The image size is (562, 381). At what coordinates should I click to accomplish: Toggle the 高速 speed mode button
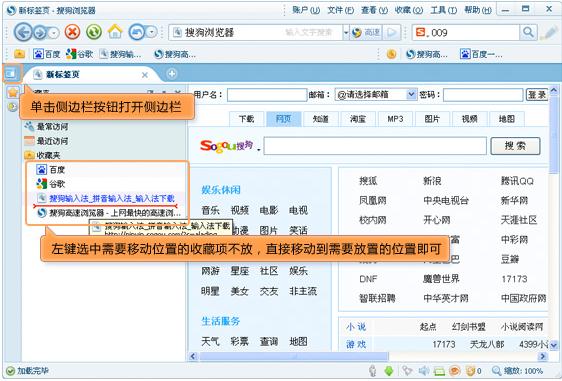tap(366, 33)
